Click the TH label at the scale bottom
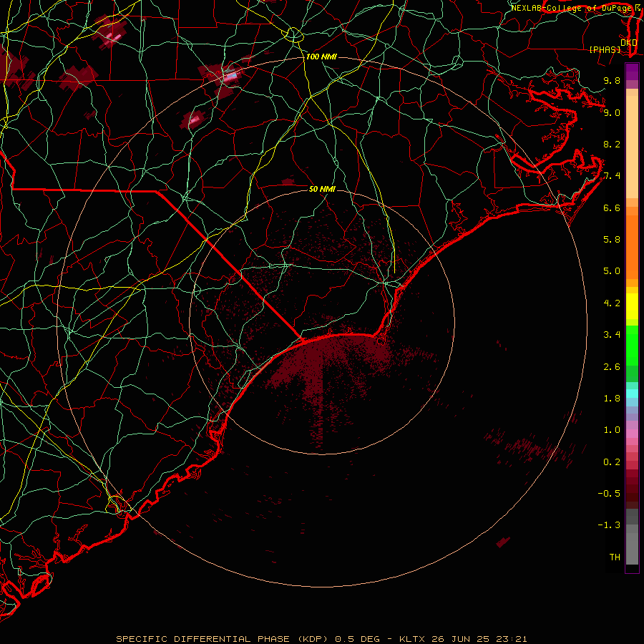 (x=615, y=557)
